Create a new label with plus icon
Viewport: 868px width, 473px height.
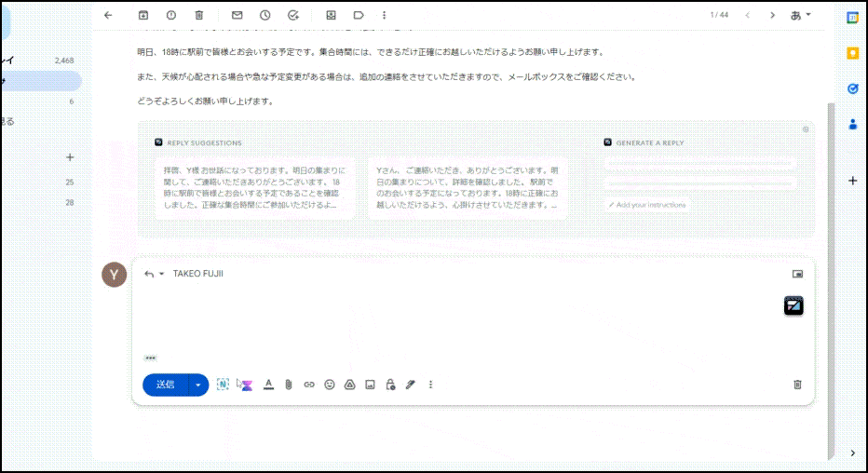click(70, 157)
